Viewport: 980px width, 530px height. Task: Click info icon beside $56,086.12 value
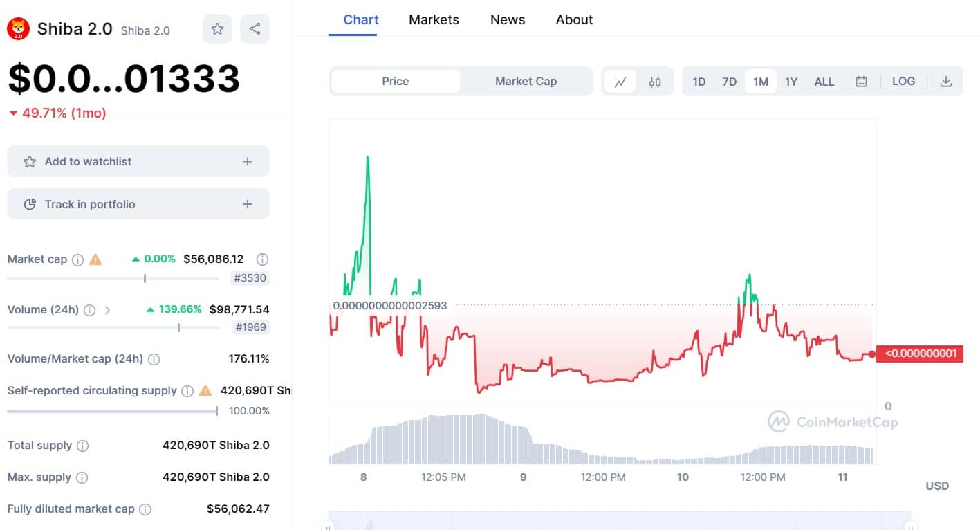(262, 259)
